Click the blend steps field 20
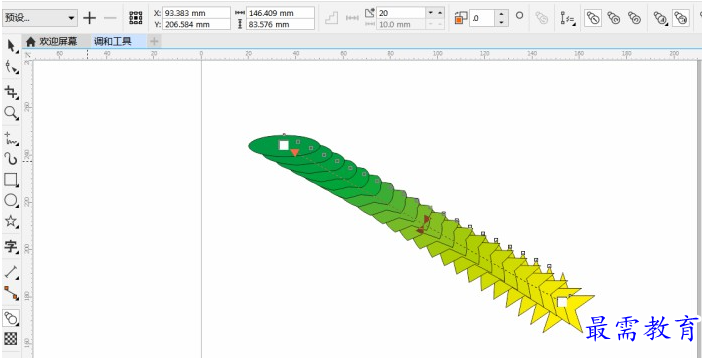Viewport: 707px width, 360px height. (401, 13)
